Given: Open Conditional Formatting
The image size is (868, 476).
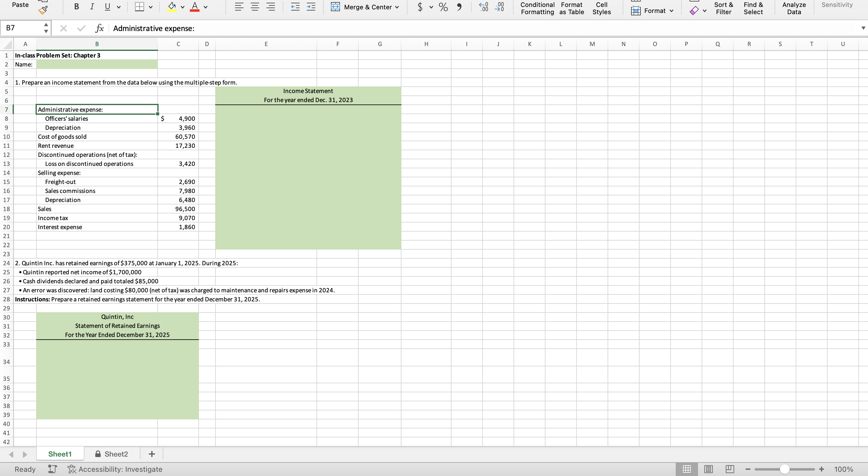Looking at the screenshot, I should pos(537,8).
